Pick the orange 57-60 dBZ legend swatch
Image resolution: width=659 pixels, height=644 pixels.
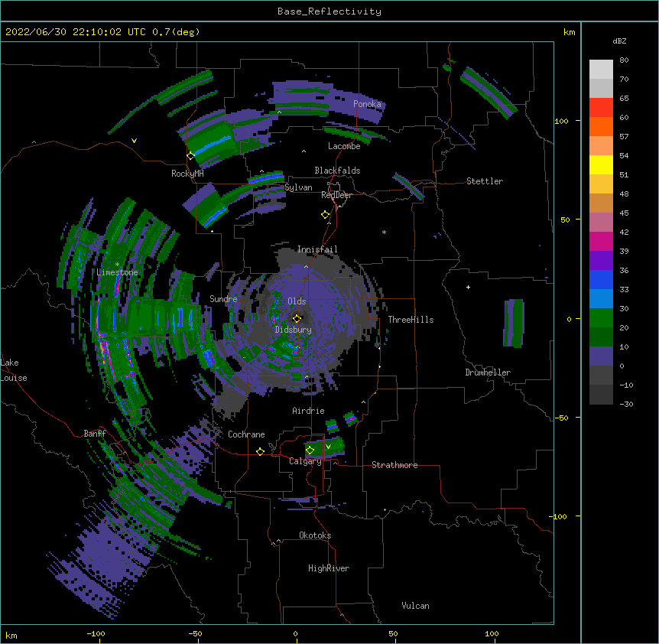[601, 126]
